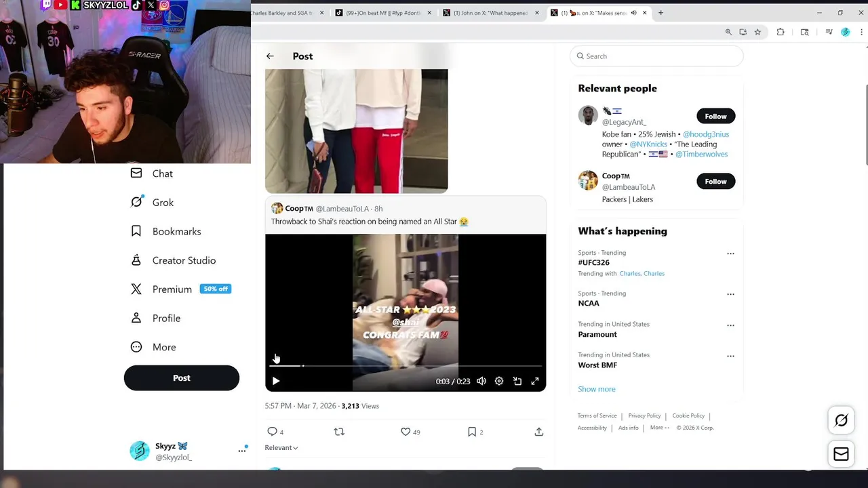The height and width of the screenshot is (488, 868).
Task: Open Cookie Policy link
Action: coord(688,415)
